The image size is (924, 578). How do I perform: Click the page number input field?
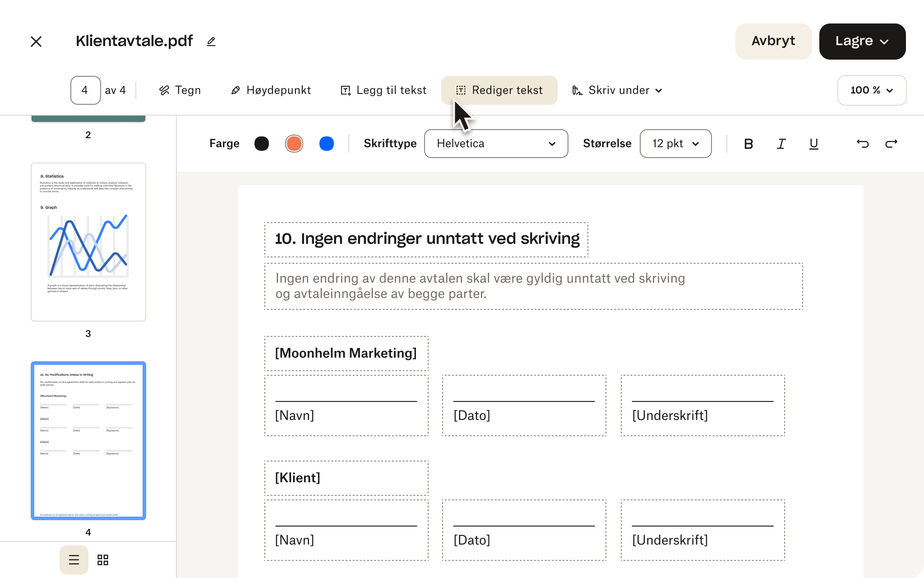click(84, 90)
